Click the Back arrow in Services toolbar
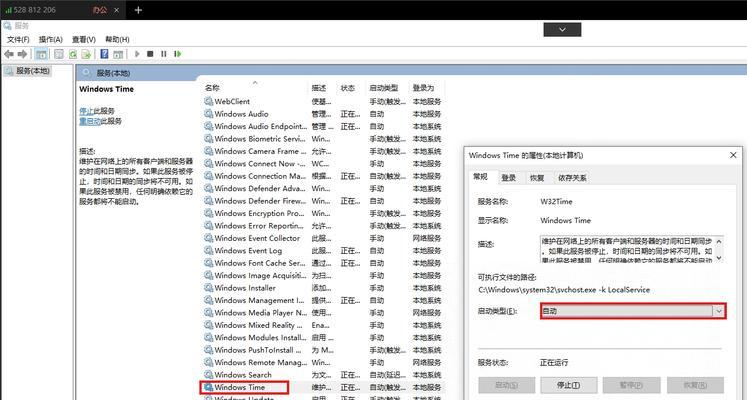The height and width of the screenshot is (400, 747). pos(9,54)
